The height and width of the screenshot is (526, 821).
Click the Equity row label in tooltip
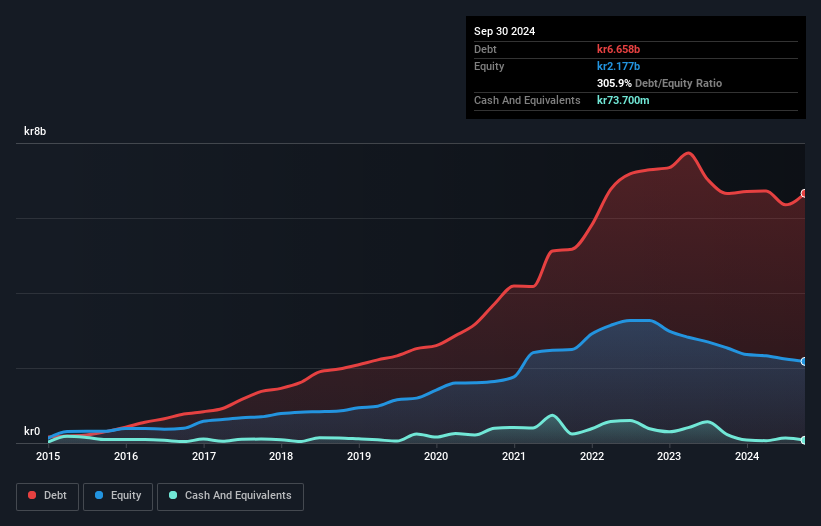(x=489, y=66)
